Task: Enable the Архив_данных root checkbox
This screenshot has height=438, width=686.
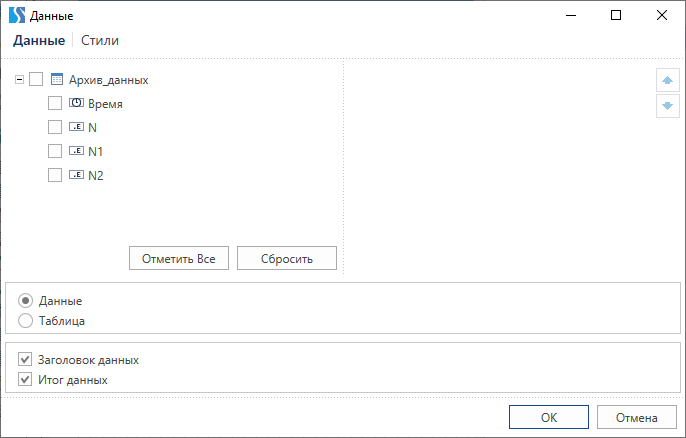Action: coord(36,79)
